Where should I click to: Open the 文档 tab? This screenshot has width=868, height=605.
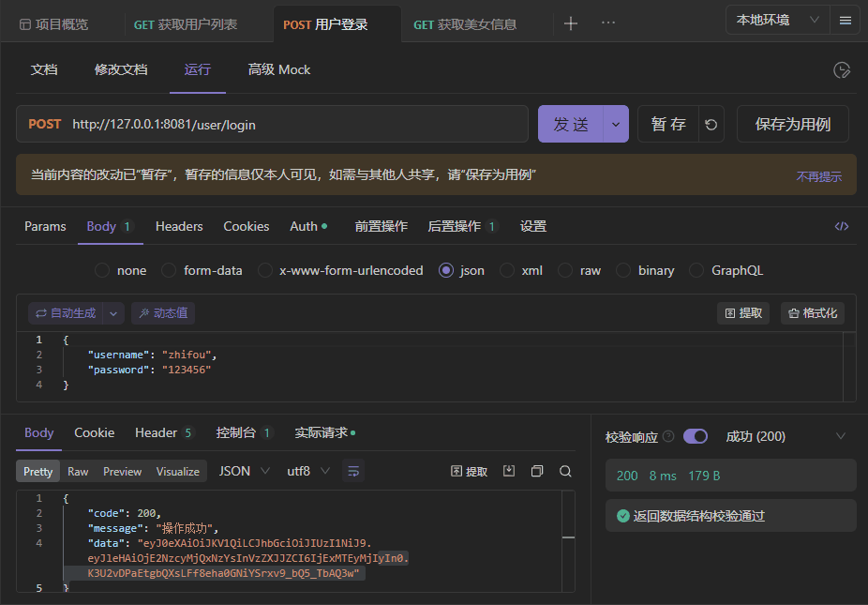[x=44, y=69]
